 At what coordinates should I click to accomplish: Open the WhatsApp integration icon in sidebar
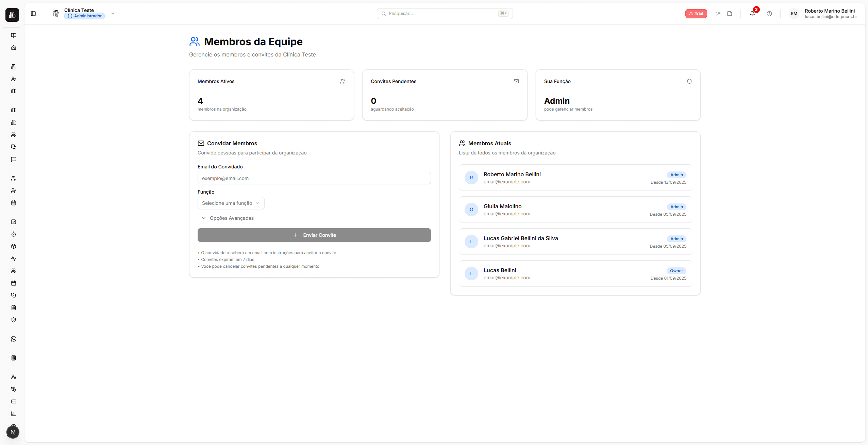(x=14, y=339)
